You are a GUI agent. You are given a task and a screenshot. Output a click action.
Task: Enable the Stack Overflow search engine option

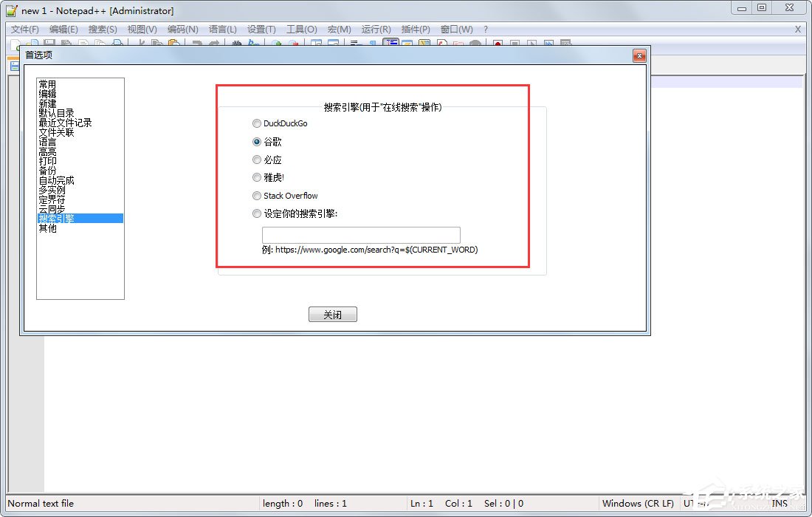coord(257,196)
